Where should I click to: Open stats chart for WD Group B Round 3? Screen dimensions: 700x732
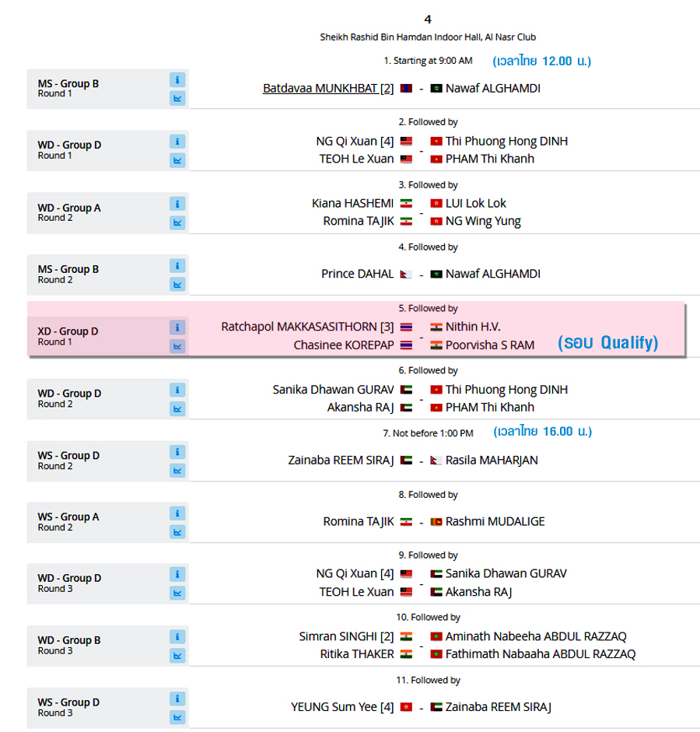pyautogui.click(x=177, y=656)
